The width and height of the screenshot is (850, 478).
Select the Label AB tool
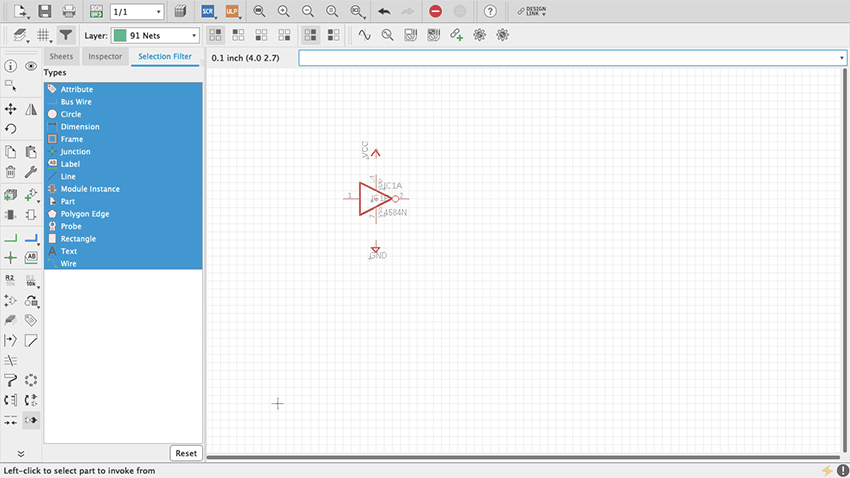(31, 258)
